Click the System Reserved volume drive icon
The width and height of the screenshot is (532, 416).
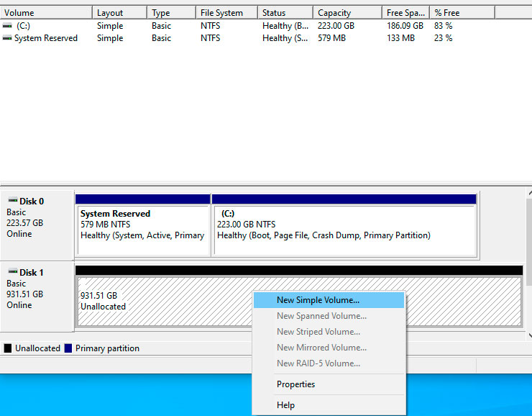click(7, 38)
